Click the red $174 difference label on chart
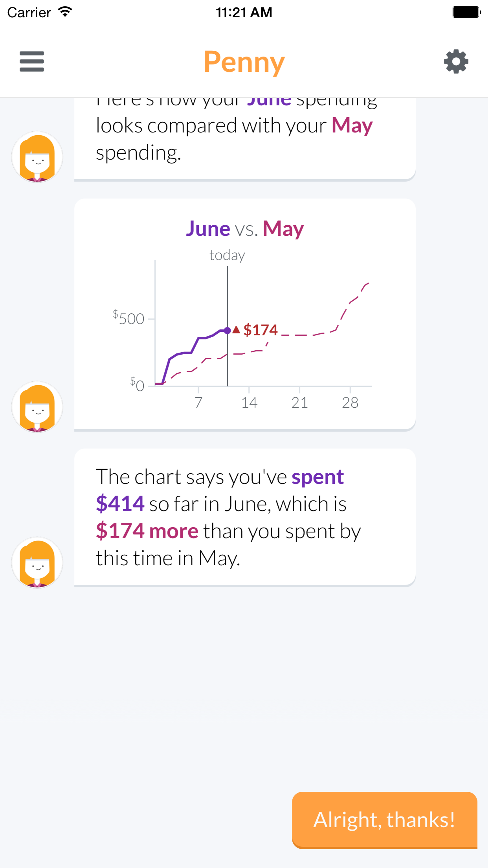Image resolution: width=488 pixels, height=868 pixels. click(x=260, y=330)
